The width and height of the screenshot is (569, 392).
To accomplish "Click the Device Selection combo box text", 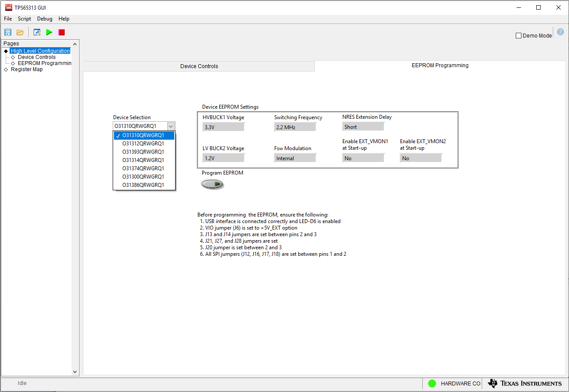I will (x=140, y=126).
